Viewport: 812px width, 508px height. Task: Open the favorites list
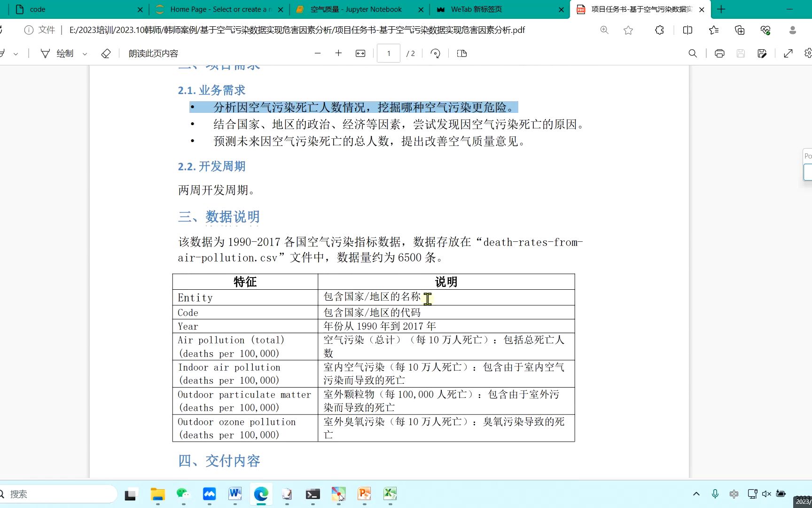point(714,30)
